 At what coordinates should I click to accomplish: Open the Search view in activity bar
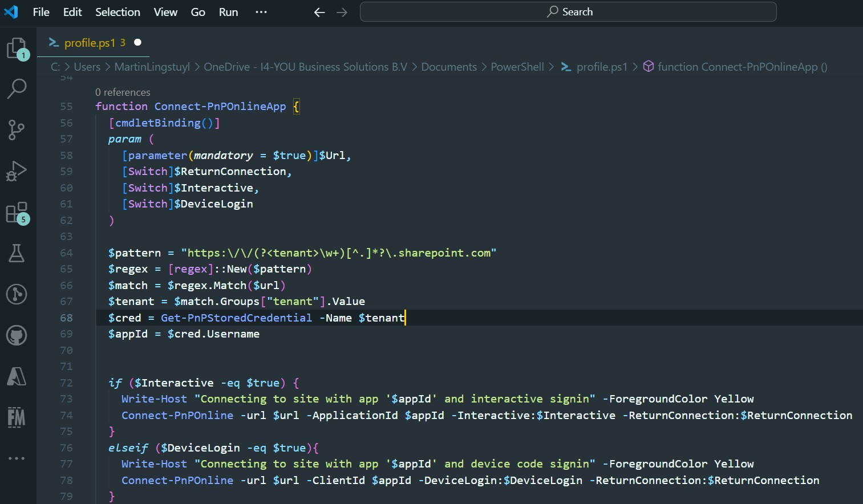click(x=17, y=89)
